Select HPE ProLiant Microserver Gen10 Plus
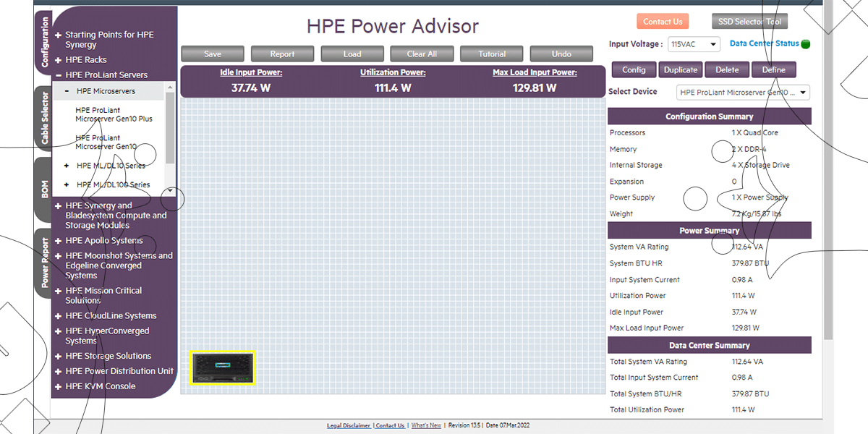This screenshot has height=434, width=868. 114,114
